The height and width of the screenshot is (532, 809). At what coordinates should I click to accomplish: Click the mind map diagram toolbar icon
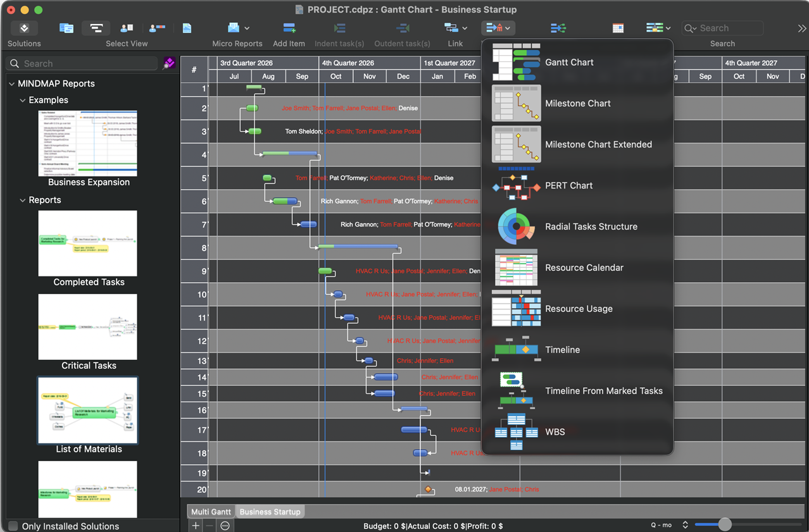point(558,28)
